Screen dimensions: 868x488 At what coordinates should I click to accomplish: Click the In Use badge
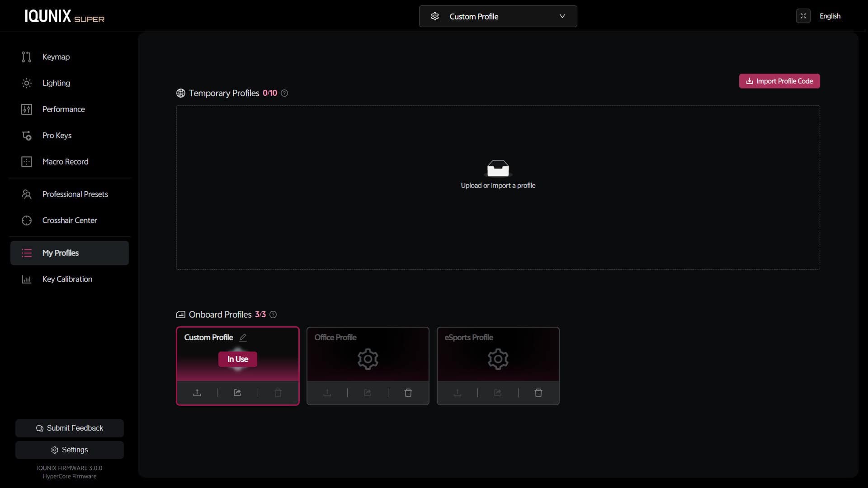238,359
